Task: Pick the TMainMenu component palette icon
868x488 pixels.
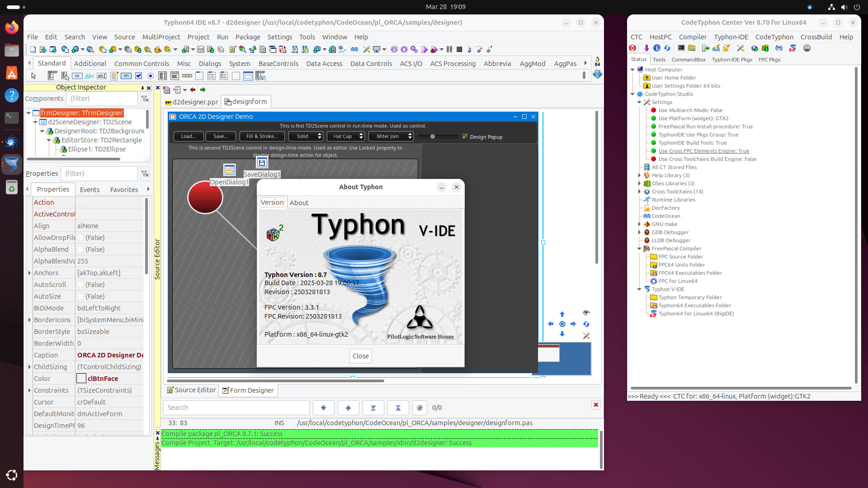Action: pyautogui.click(x=52, y=76)
